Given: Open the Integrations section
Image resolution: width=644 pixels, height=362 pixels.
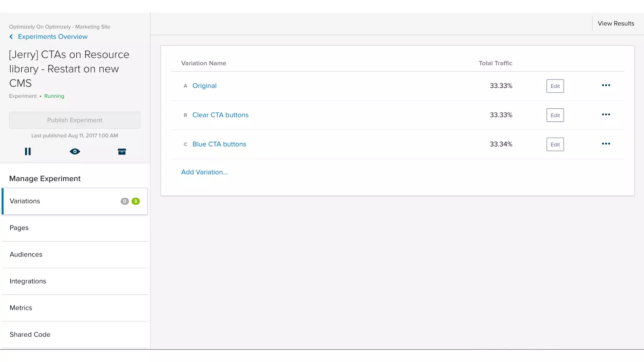Looking at the screenshot, I should pos(28,281).
